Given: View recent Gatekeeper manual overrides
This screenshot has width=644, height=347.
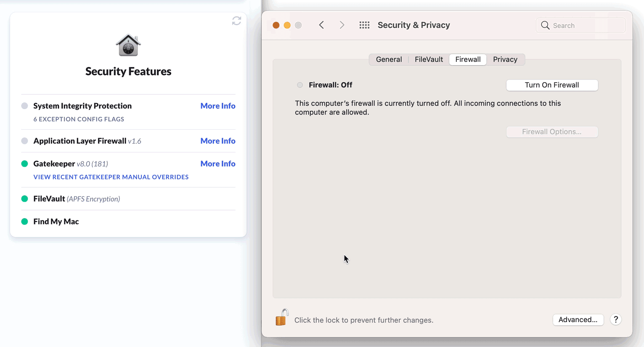Looking at the screenshot, I should (x=111, y=177).
